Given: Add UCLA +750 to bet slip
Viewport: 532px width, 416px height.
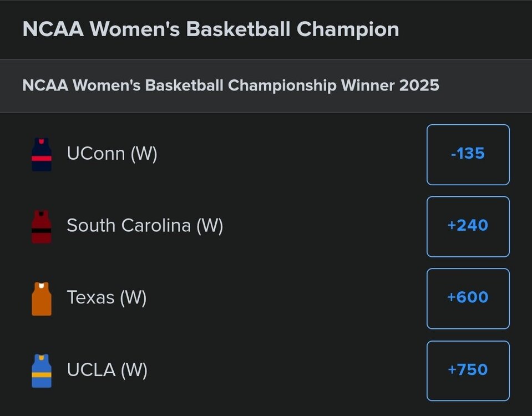Looking at the screenshot, I should tap(468, 371).
